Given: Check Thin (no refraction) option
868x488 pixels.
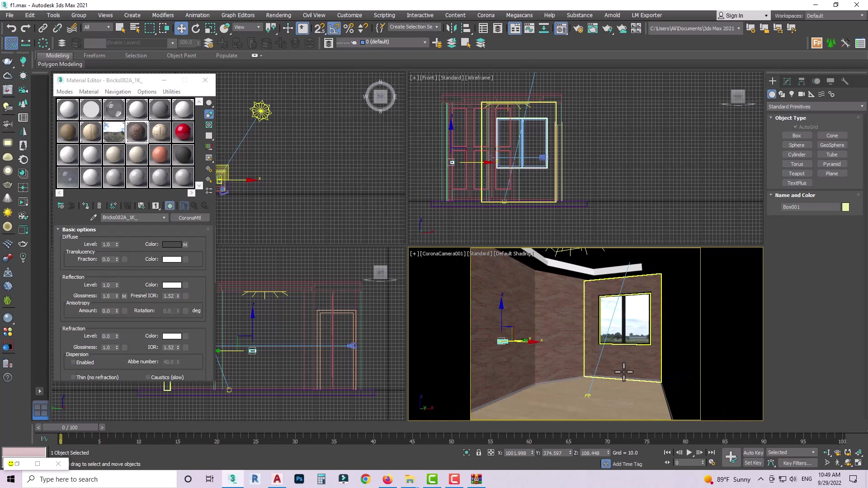Looking at the screenshot, I should 73,377.
